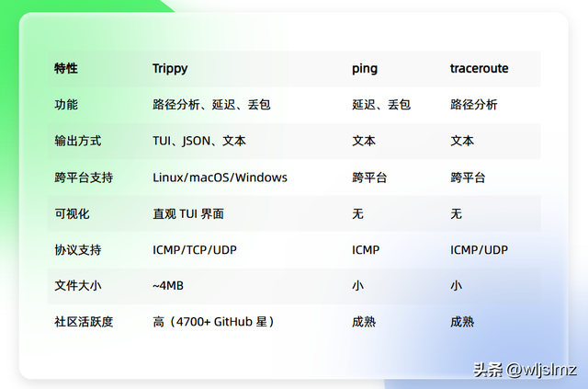Click traceroute's 路径分析 cell
Viewport: 588px width, 389px height.
tap(474, 105)
